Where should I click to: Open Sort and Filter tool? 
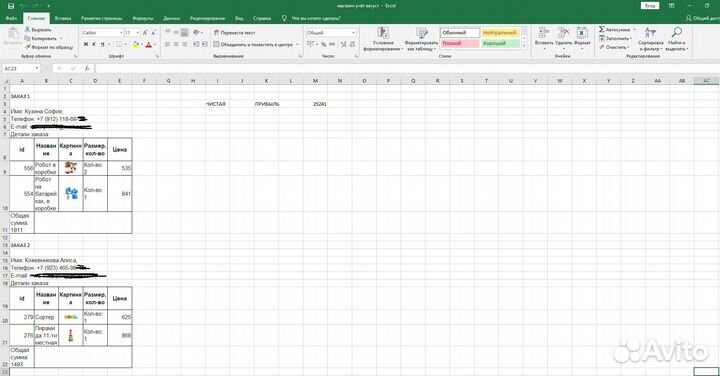pyautogui.click(x=650, y=39)
